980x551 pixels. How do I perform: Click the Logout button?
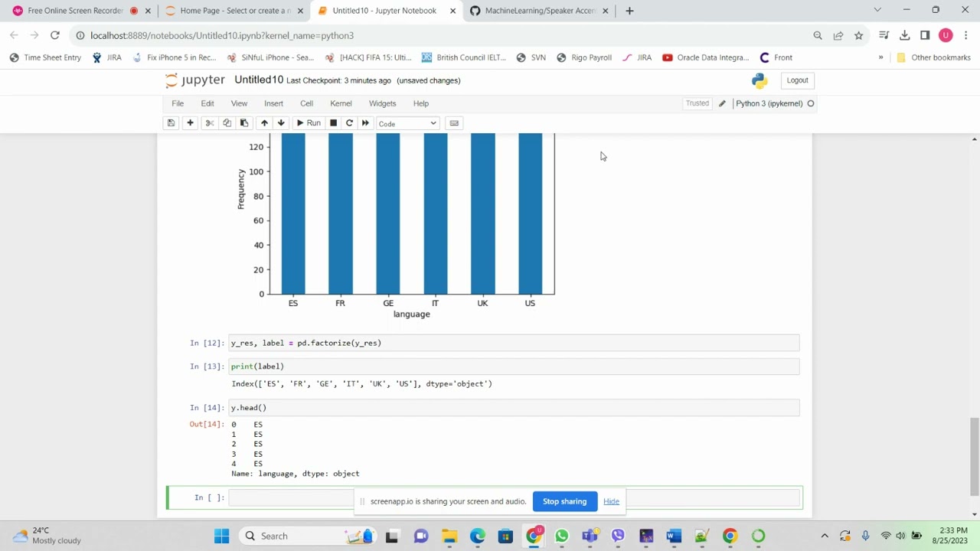tap(797, 80)
